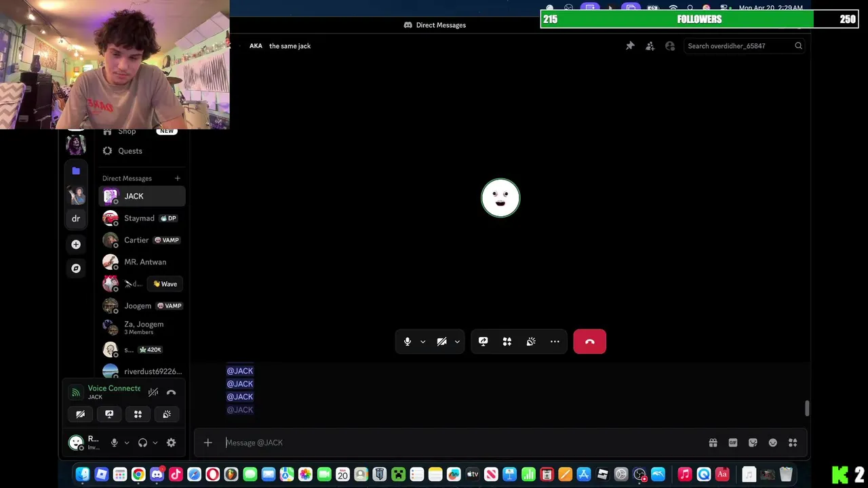Image resolution: width=868 pixels, height=488 pixels.
Task: Open the dr server
Action: click(x=76, y=218)
